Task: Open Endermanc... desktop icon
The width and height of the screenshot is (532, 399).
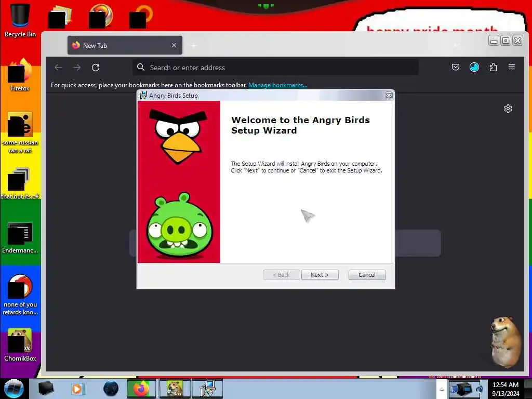Action: click(x=20, y=238)
